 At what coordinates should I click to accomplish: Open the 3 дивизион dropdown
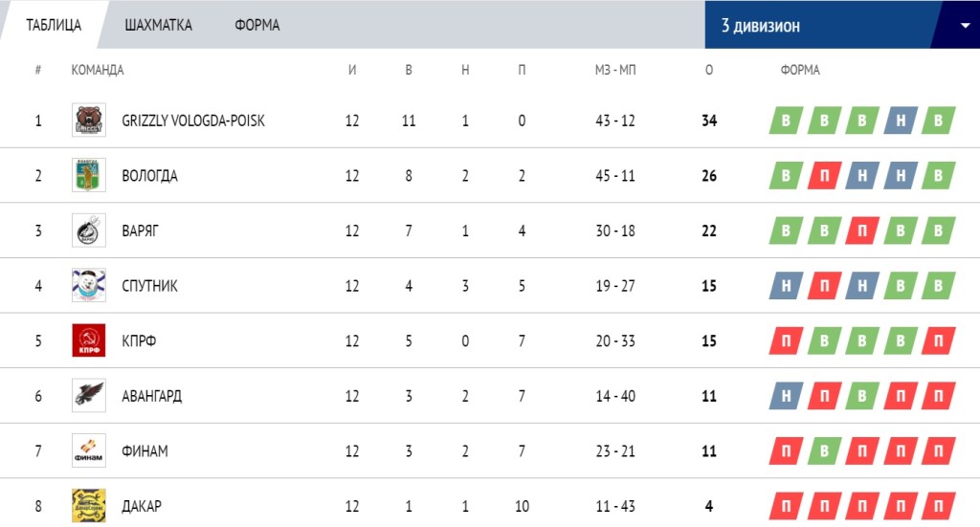[842, 25]
